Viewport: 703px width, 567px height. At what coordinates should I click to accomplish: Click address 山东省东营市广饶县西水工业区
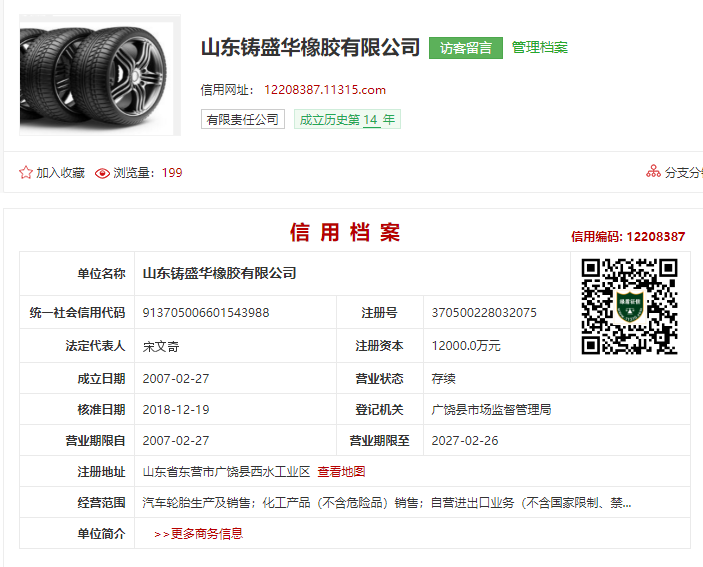tap(226, 472)
